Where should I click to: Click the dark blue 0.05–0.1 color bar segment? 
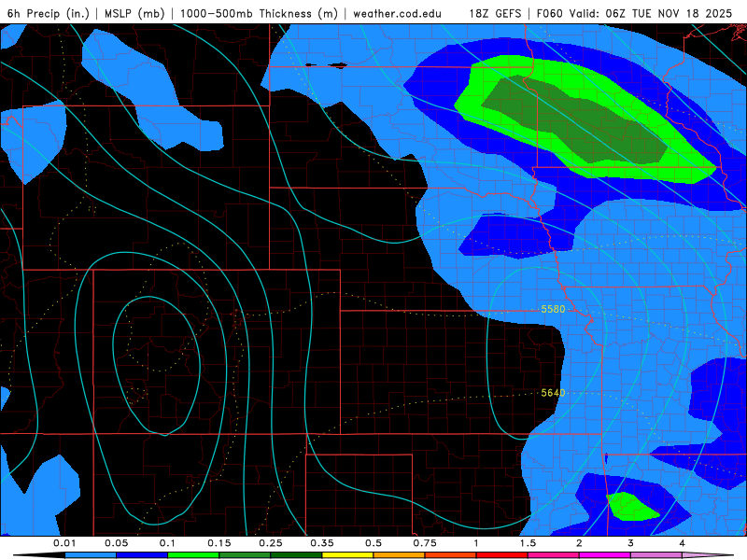pyautogui.click(x=142, y=555)
